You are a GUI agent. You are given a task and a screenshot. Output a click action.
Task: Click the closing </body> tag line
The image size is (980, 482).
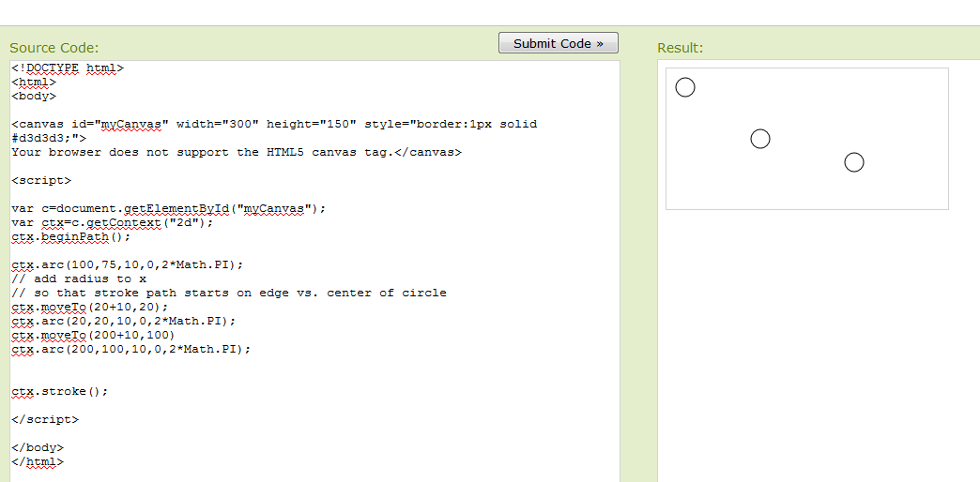tap(38, 447)
